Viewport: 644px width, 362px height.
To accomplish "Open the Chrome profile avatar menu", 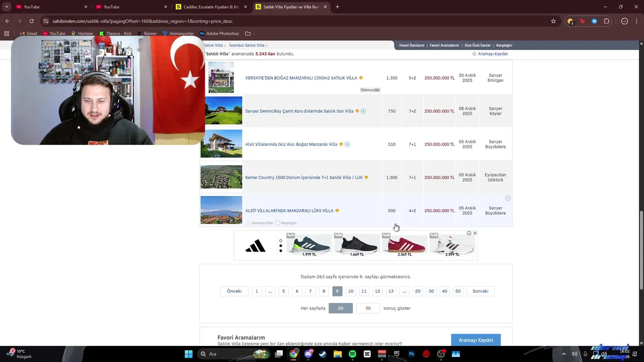I will tap(624, 21).
